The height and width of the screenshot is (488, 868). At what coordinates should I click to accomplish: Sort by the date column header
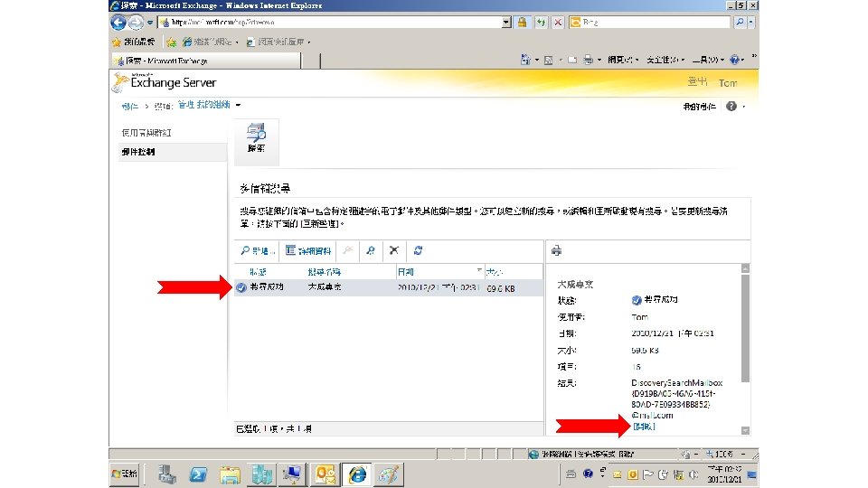[x=406, y=272]
